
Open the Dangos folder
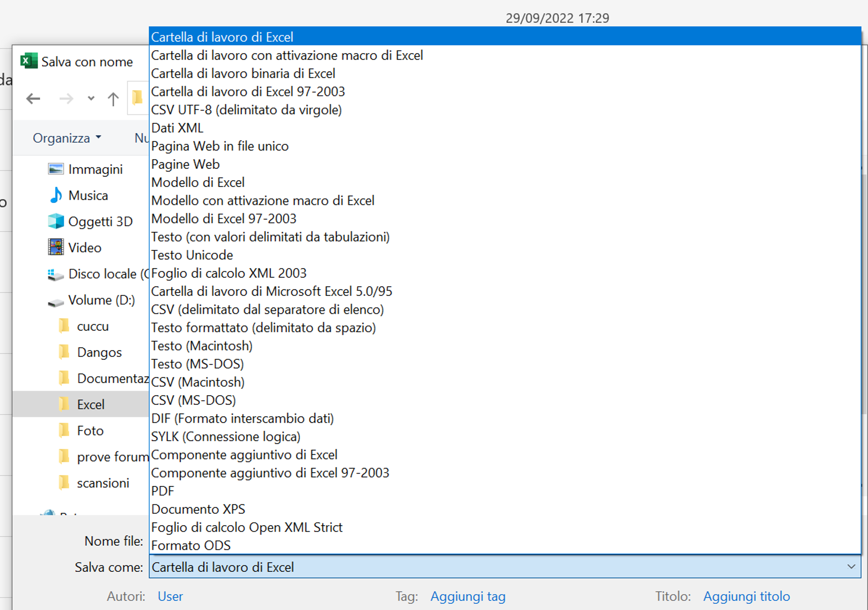[x=99, y=352]
